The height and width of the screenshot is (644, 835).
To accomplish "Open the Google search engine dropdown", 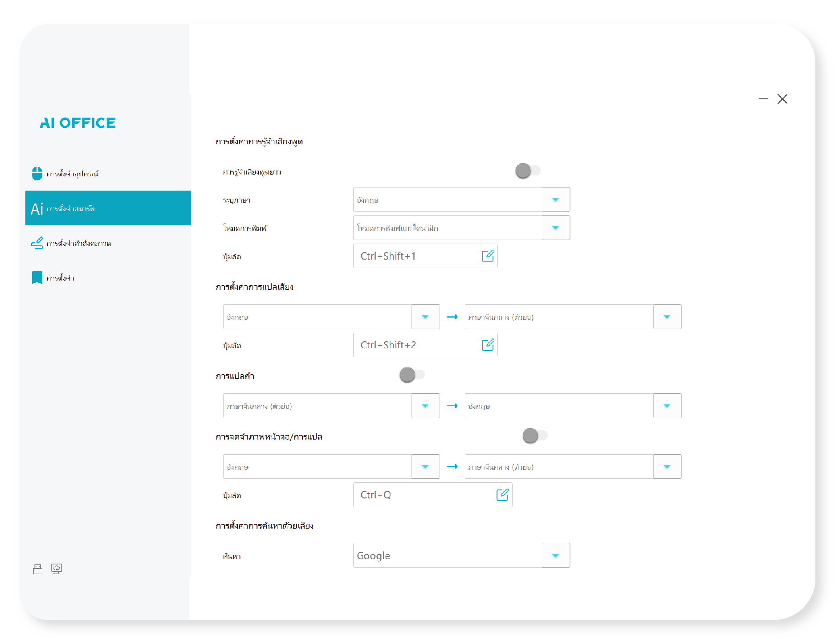I will coord(555,555).
